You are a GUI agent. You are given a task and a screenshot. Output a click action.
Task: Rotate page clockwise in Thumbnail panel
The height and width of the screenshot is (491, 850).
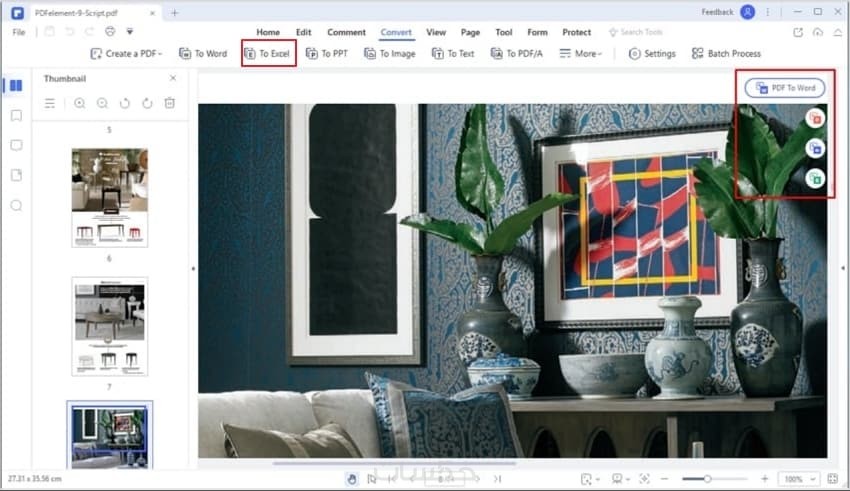click(147, 103)
